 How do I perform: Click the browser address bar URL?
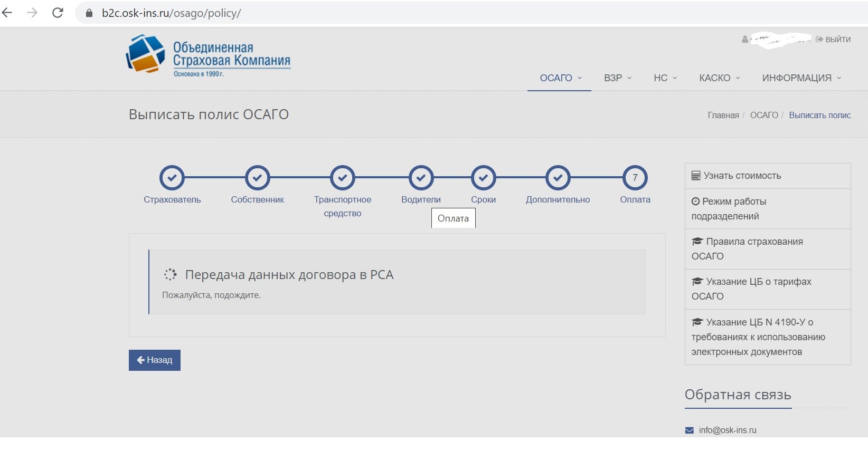coord(171,13)
